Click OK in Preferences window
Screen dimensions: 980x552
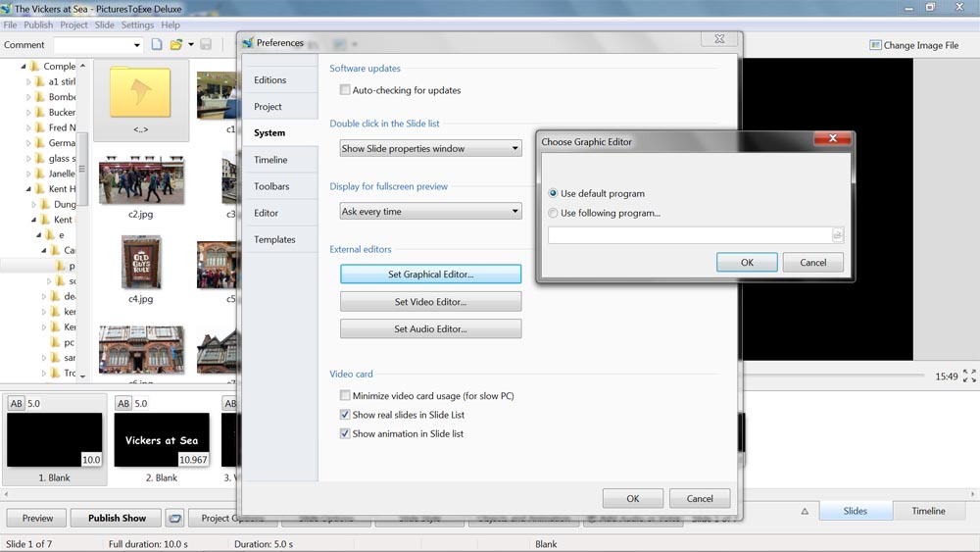[633, 498]
